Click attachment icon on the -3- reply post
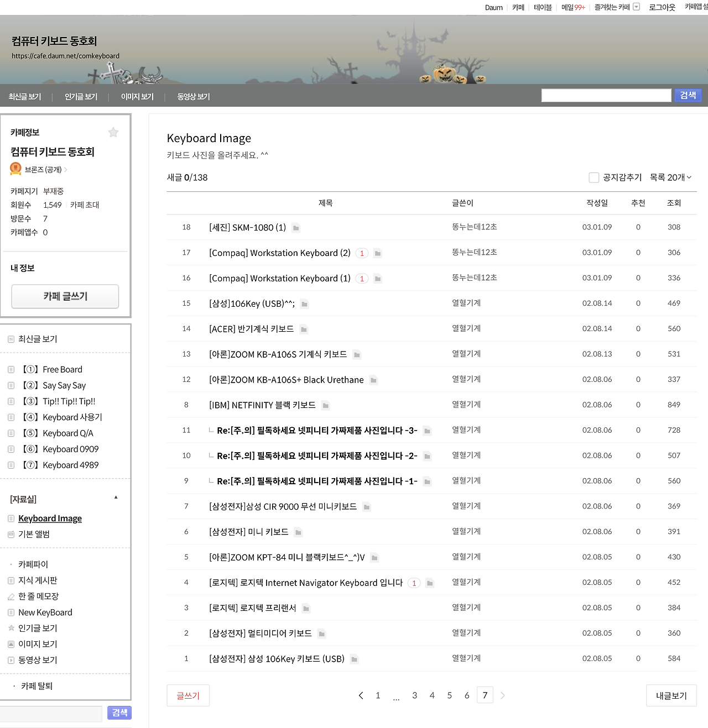708x728 pixels. 427,431
